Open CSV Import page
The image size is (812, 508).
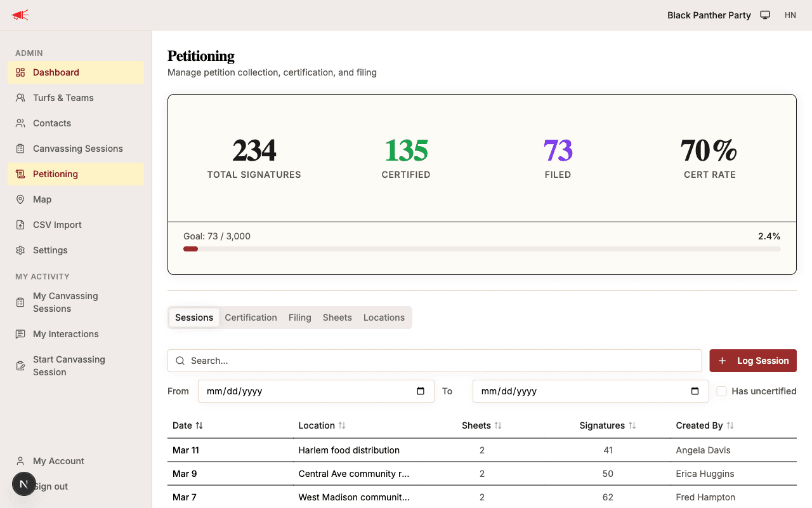76,225
